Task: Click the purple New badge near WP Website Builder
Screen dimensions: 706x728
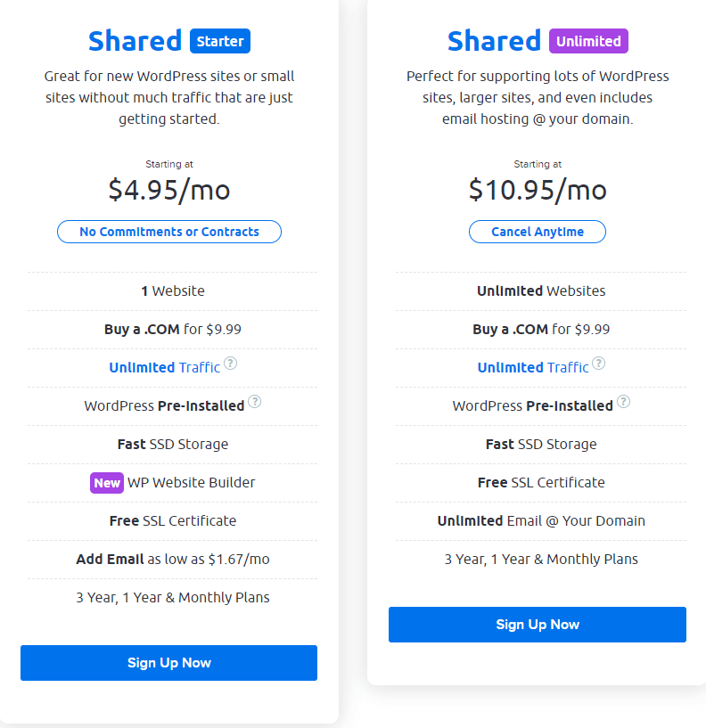Action: [x=107, y=483]
